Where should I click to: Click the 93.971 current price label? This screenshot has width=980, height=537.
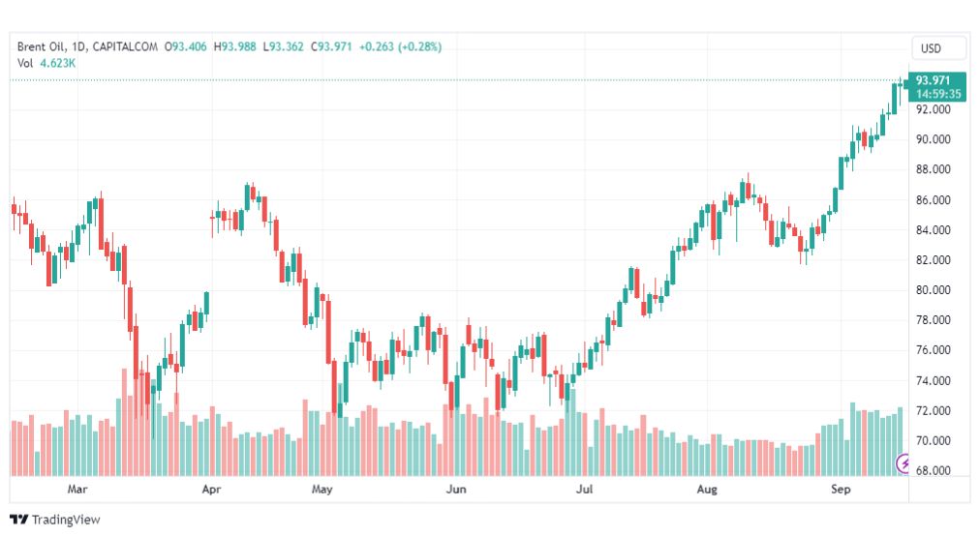click(933, 80)
